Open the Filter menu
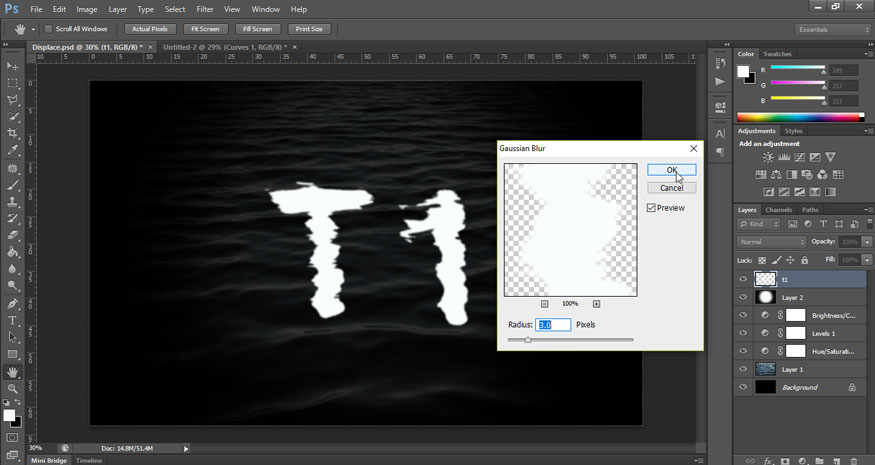The image size is (875, 465). click(x=204, y=9)
